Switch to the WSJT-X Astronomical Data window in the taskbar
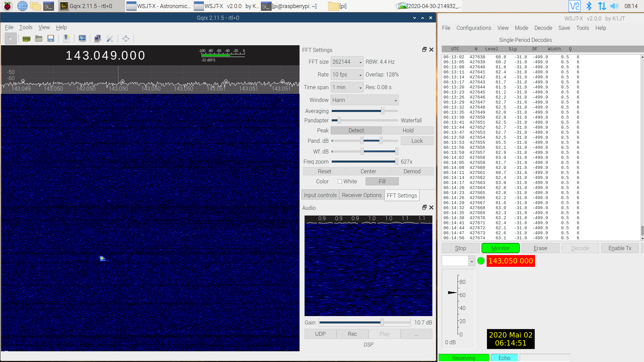This screenshot has height=362, width=644. (159, 6)
